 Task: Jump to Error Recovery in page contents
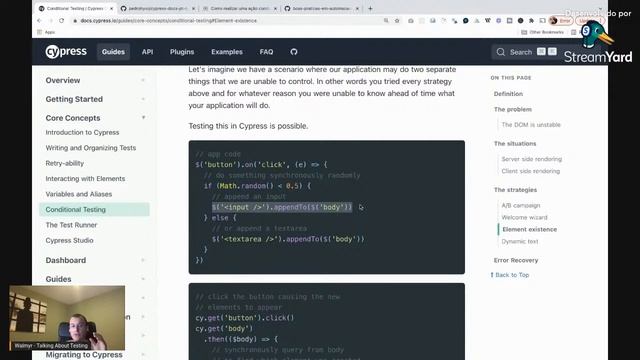(516, 260)
